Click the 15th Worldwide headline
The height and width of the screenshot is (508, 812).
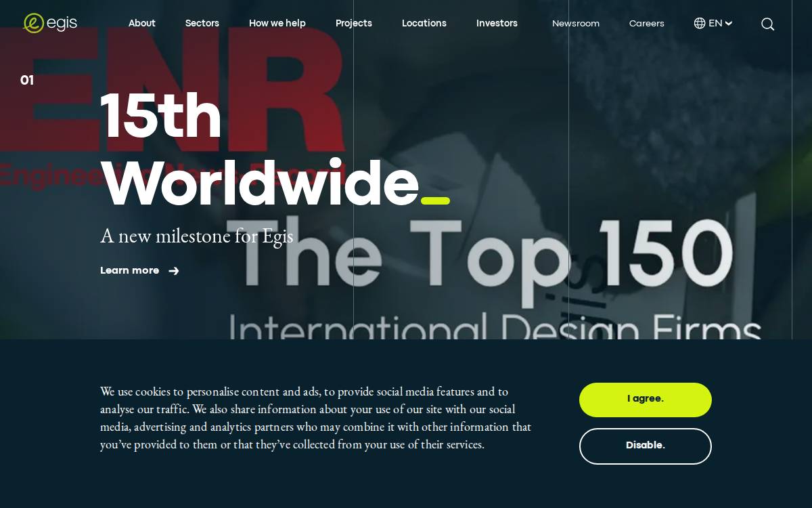click(x=275, y=150)
